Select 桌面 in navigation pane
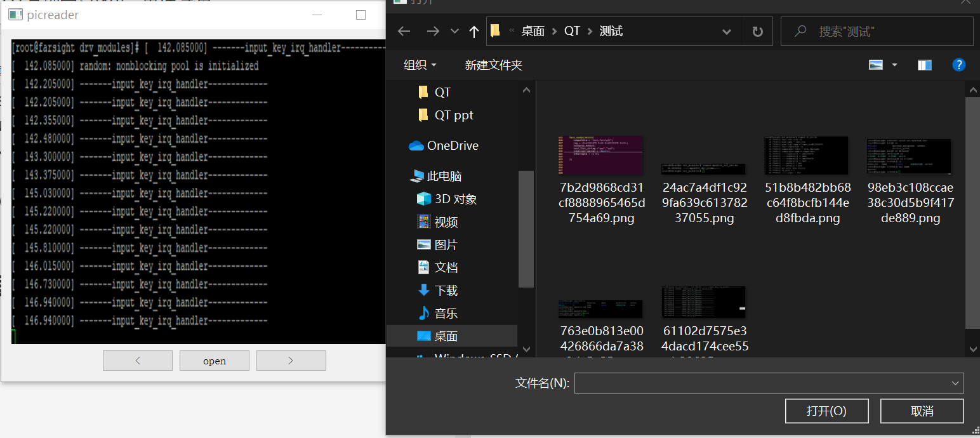This screenshot has height=438, width=980. [452, 336]
